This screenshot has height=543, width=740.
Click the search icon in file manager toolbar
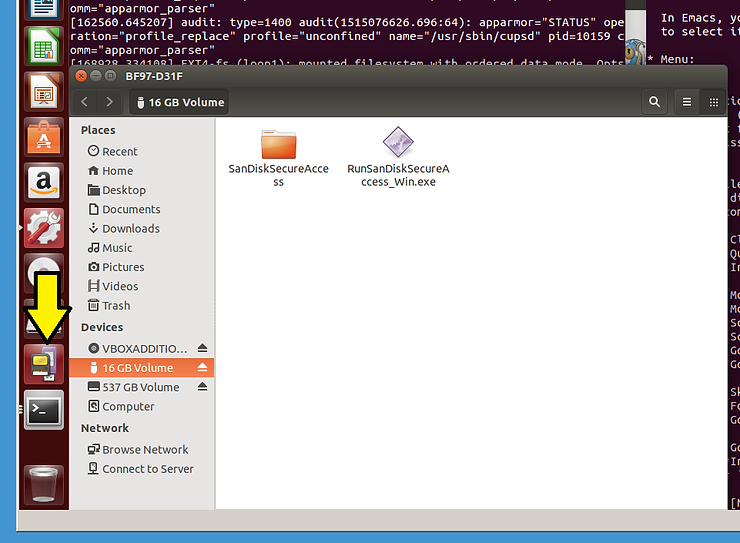coord(654,102)
